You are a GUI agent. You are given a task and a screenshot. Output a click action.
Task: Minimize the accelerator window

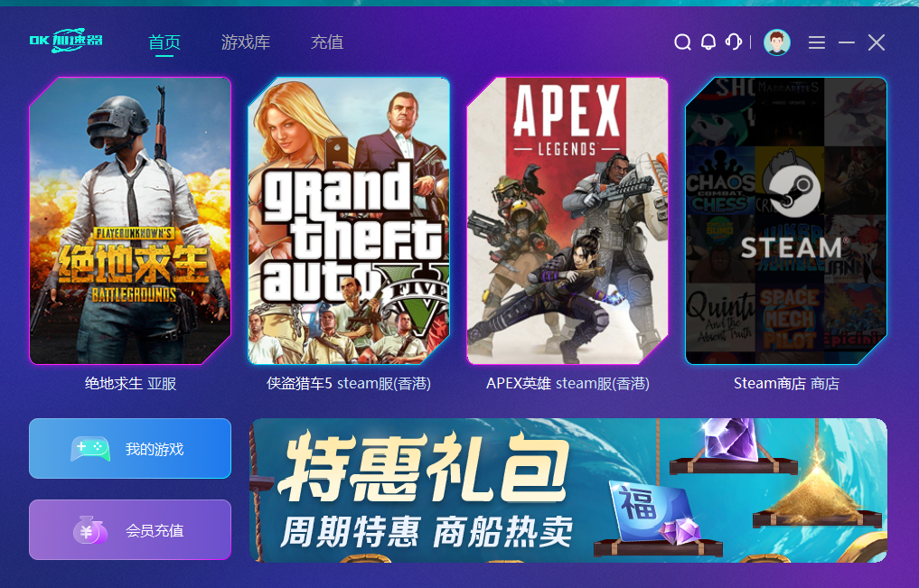[847, 42]
